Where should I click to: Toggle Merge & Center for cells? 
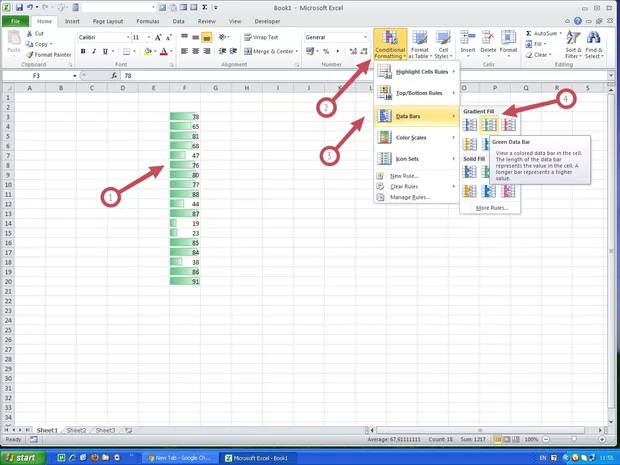(x=268, y=51)
